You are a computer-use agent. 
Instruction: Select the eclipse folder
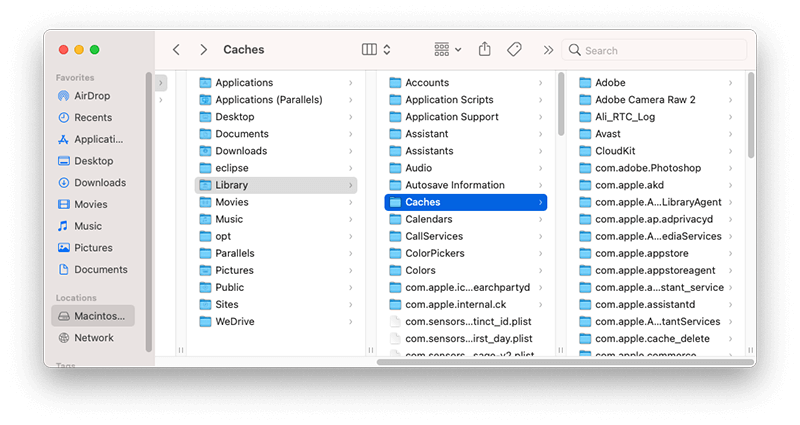[276, 168]
